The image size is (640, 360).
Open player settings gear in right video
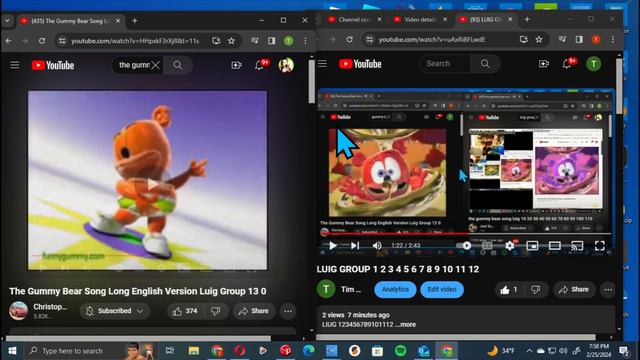coord(510,245)
